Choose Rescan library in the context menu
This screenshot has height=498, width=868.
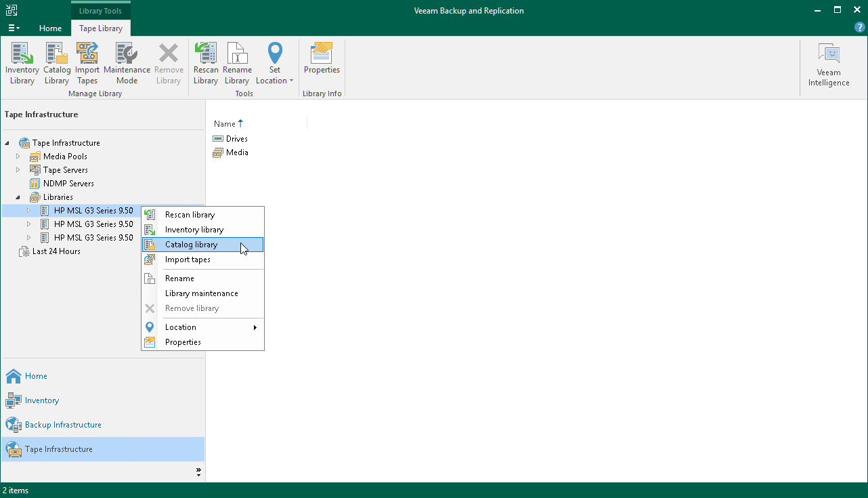point(202,215)
